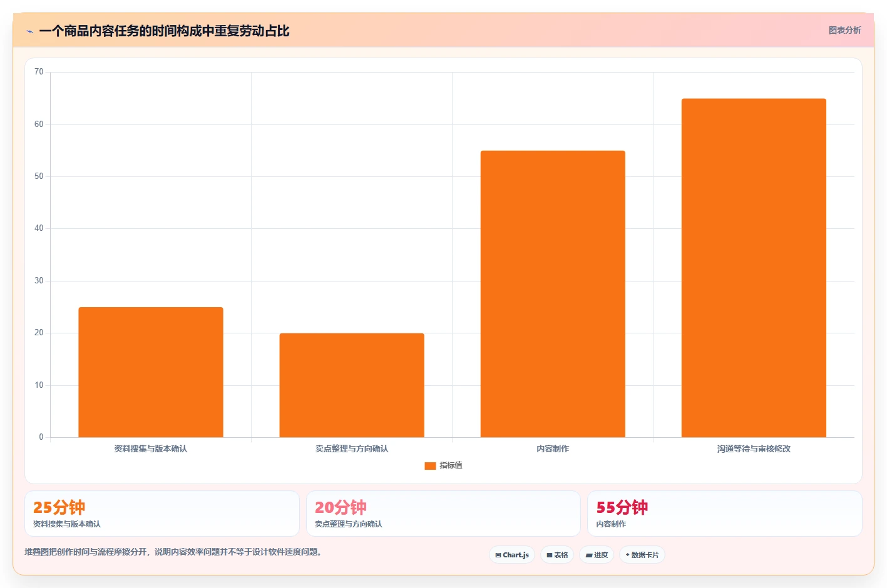Click the 卖点整理与方向确认 bar in the chart
The width and height of the screenshot is (887, 588).
point(352,385)
